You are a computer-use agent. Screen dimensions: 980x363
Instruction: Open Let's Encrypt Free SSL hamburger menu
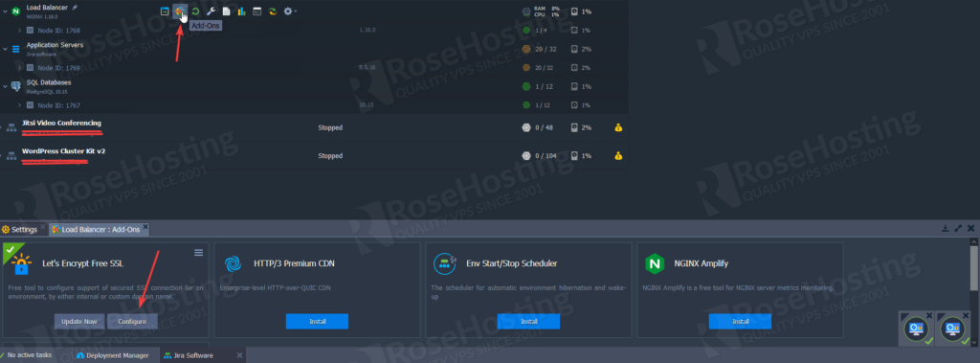click(x=198, y=252)
